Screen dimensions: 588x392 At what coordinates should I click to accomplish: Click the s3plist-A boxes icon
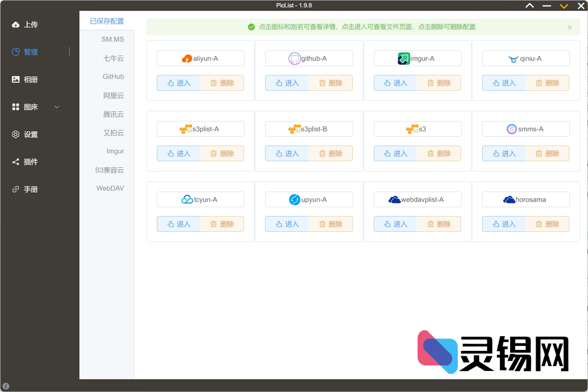click(x=186, y=129)
